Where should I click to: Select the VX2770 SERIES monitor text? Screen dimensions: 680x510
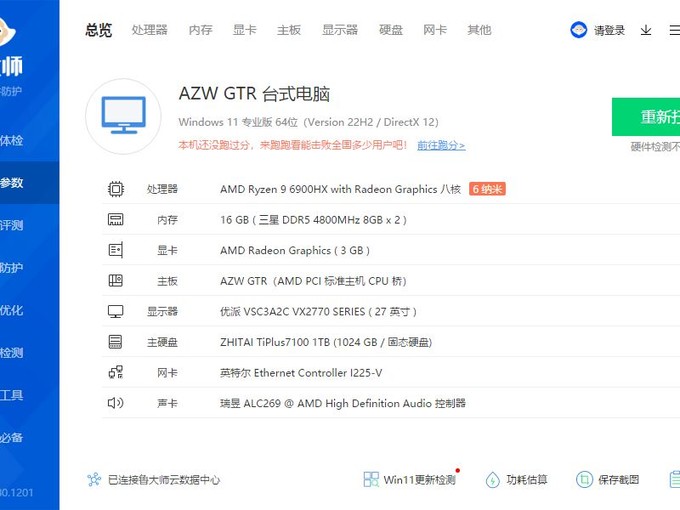pyautogui.click(x=318, y=312)
